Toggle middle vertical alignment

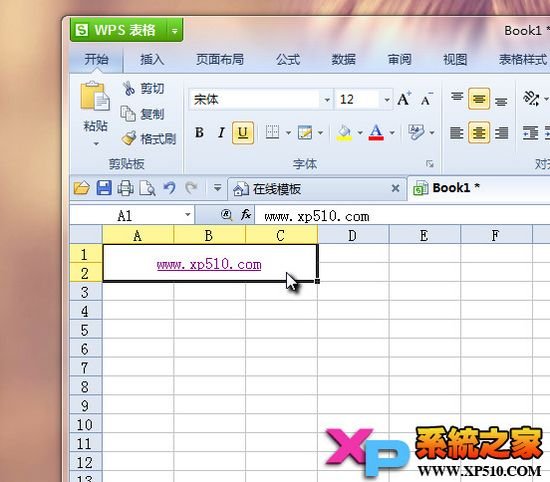[x=479, y=99]
